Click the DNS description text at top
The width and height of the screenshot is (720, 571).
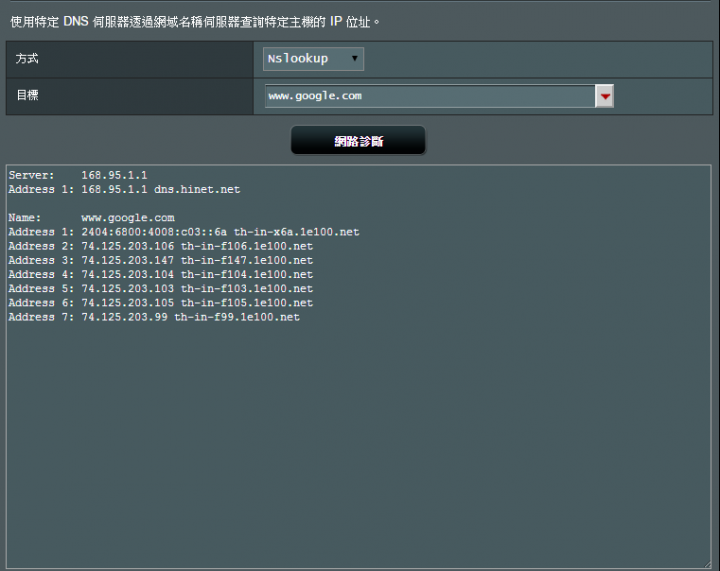[195, 22]
